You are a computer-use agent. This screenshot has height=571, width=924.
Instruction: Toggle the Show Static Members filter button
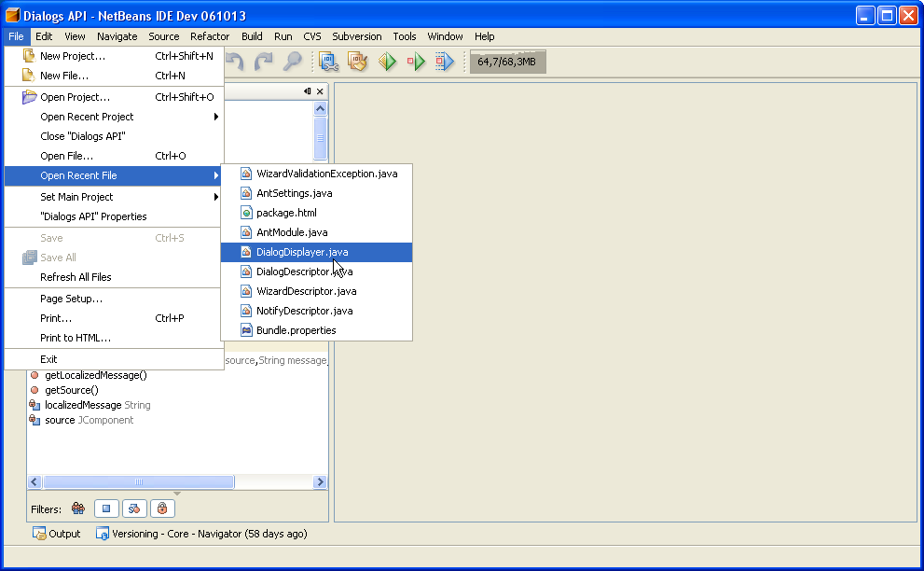[134, 508]
